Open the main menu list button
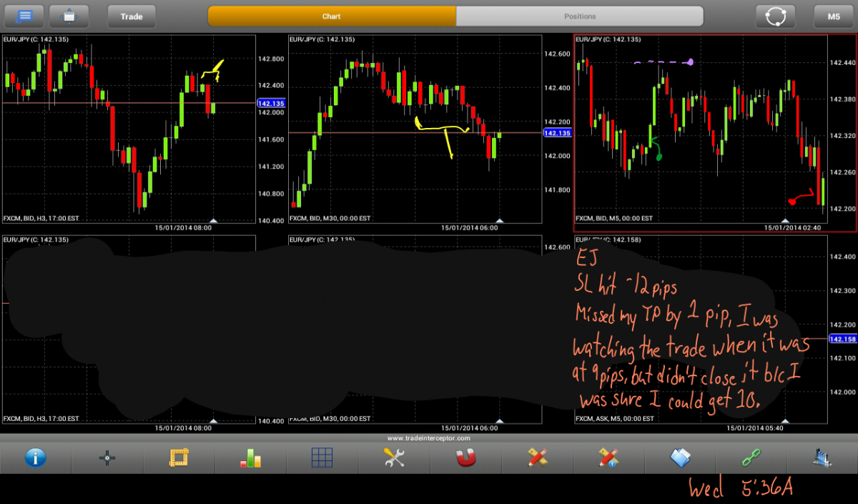Image resolution: width=858 pixels, height=504 pixels. pyautogui.click(x=24, y=16)
